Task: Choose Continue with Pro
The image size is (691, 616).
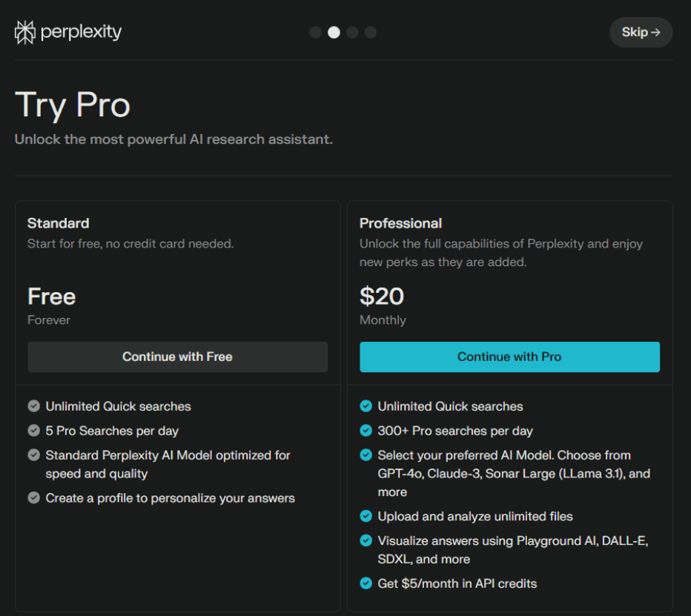Action: point(509,357)
